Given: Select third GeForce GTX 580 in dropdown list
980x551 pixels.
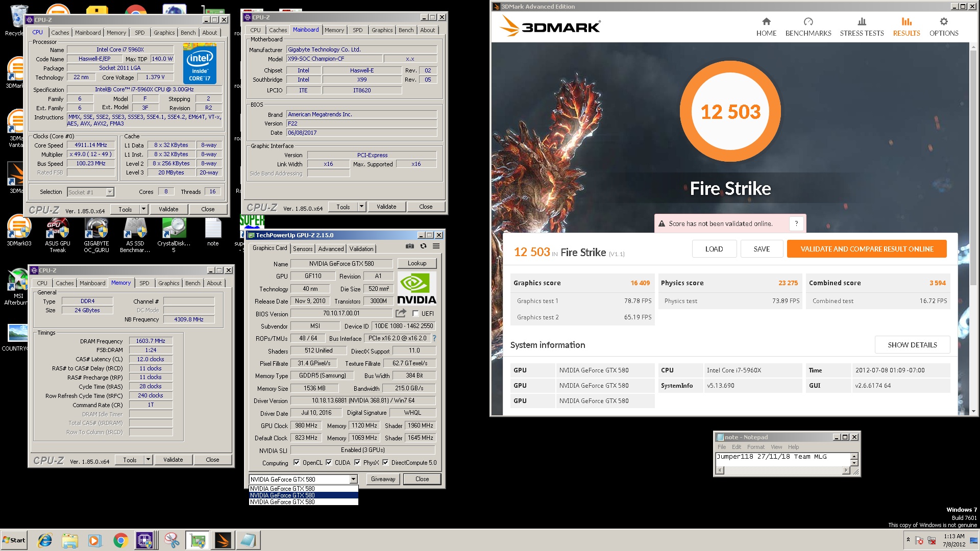Looking at the screenshot, I should (303, 502).
